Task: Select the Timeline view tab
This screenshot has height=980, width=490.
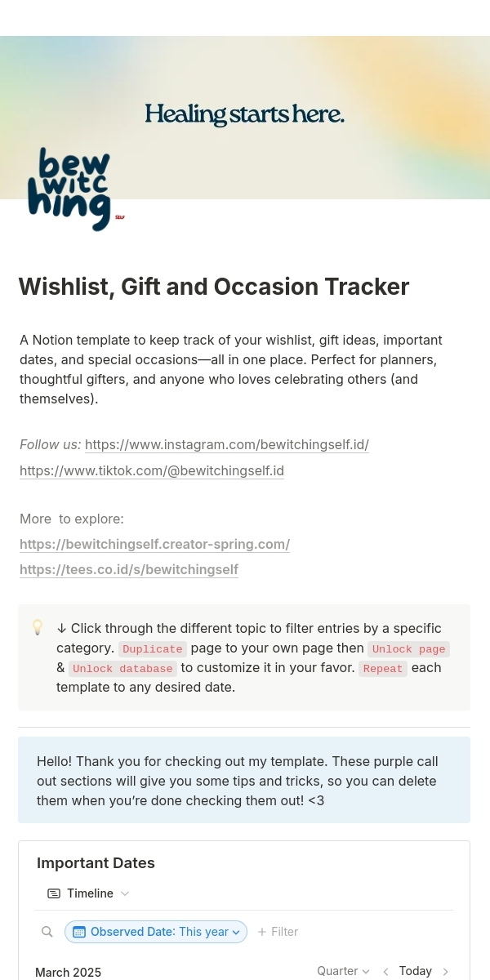Action: 88,893
